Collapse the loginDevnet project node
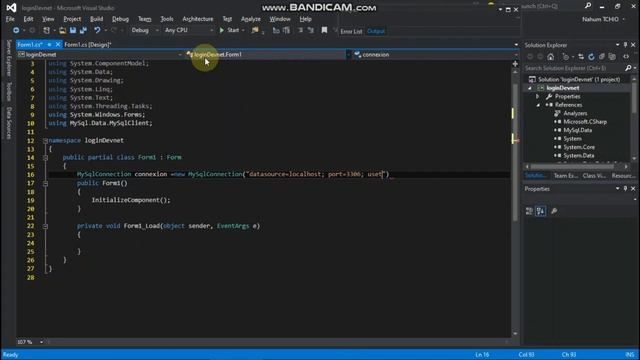The width and height of the screenshot is (640, 360). click(530, 88)
